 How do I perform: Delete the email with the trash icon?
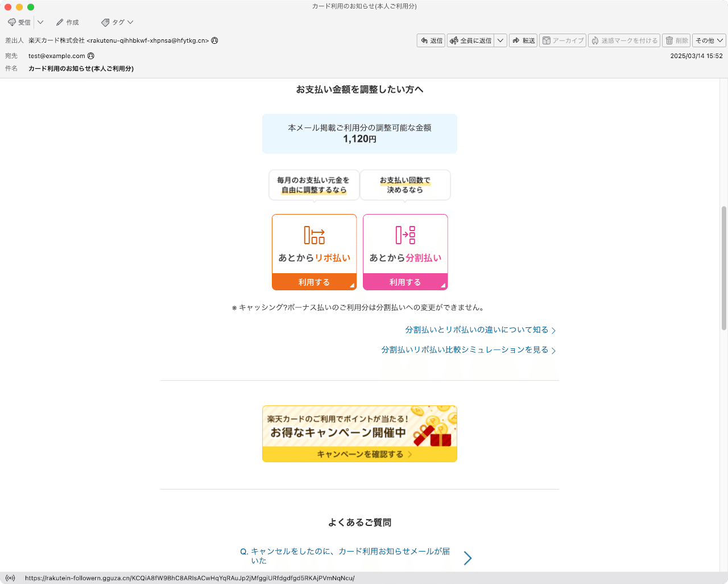point(676,40)
